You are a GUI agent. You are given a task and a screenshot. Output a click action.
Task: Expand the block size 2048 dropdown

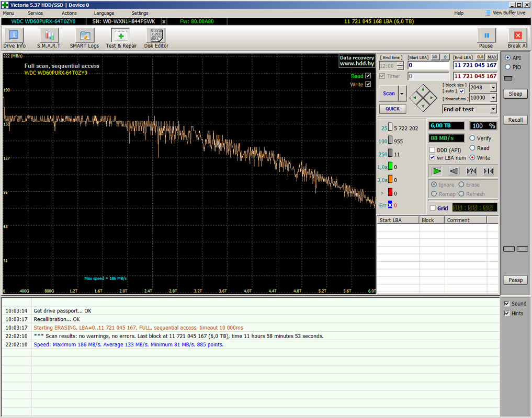point(493,88)
